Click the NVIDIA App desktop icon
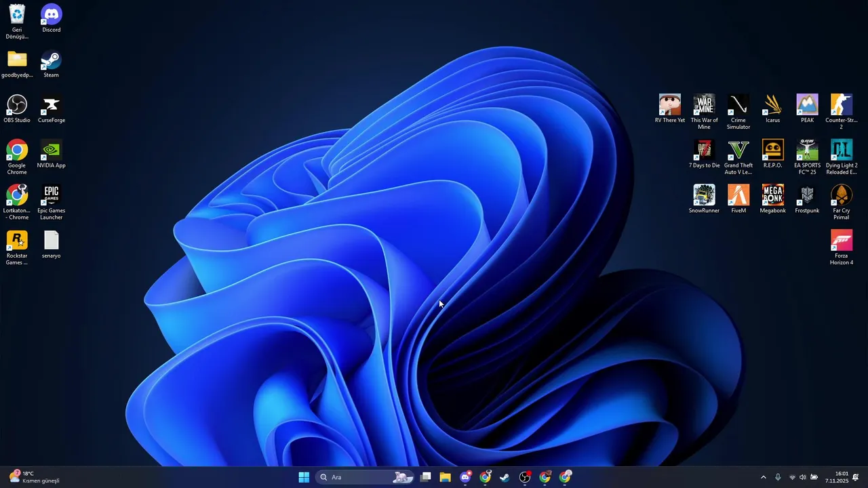This screenshot has height=488, width=868. (x=52, y=154)
